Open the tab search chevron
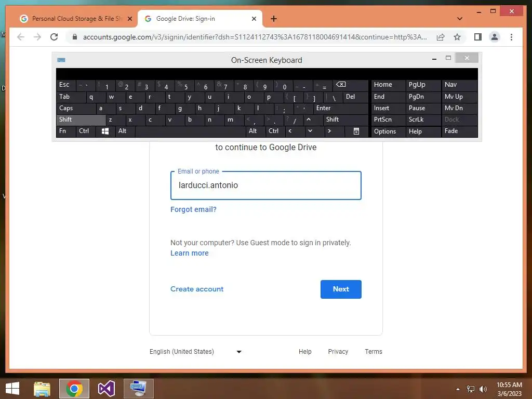The height and width of the screenshot is (399, 532). pyautogui.click(x=460, y=19)
